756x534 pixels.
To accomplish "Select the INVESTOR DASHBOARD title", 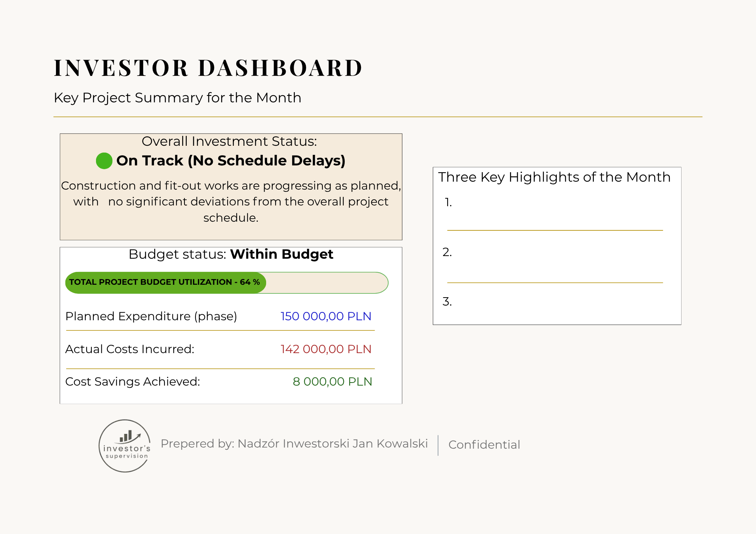I will [208, 68].
